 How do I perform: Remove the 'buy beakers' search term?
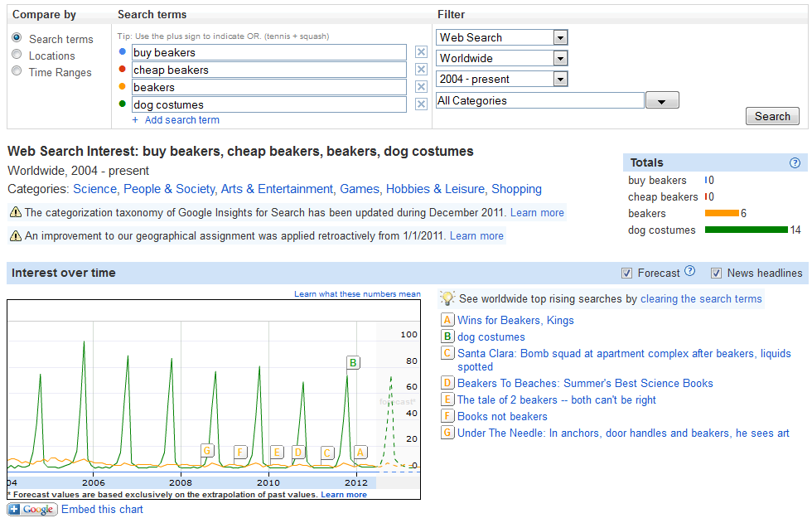[421, 53]
